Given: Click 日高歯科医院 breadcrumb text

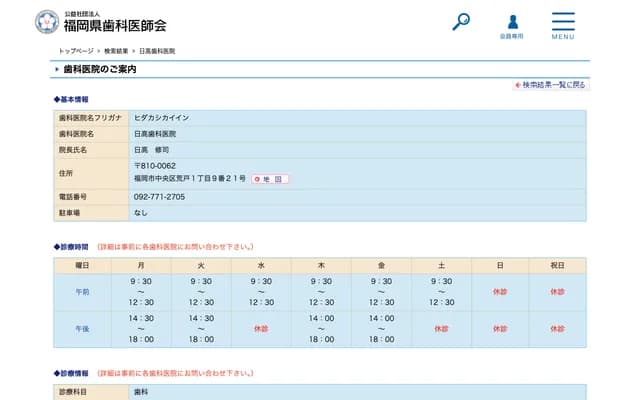Looking at the screenshot, I should point(157,51).
